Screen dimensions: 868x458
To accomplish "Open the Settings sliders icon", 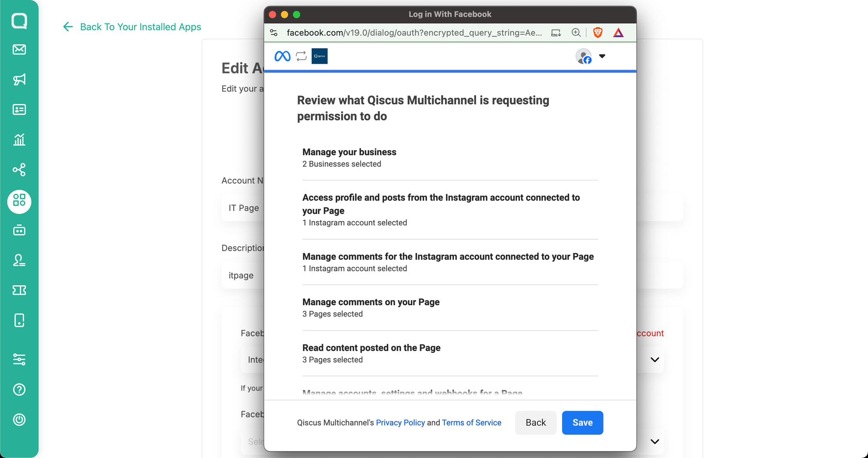I will 19,359.
